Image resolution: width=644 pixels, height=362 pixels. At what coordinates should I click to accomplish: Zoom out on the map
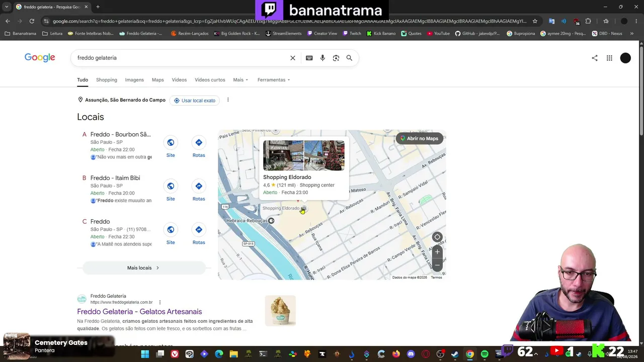click(437, 264)
